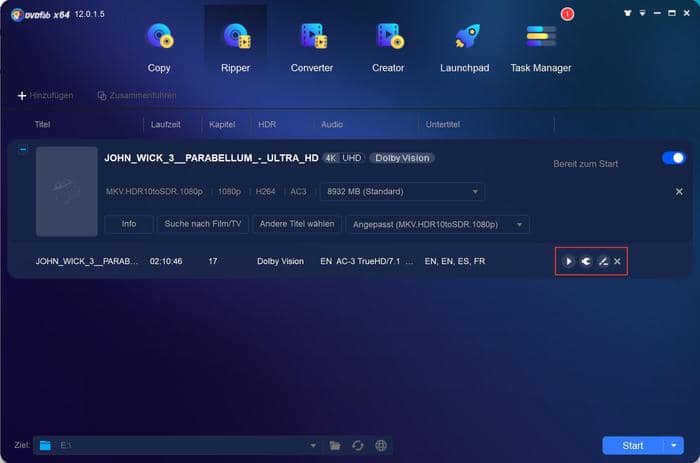Open the Creator module
The height and width of the screenshot is (463, 700).
(388, 48)
